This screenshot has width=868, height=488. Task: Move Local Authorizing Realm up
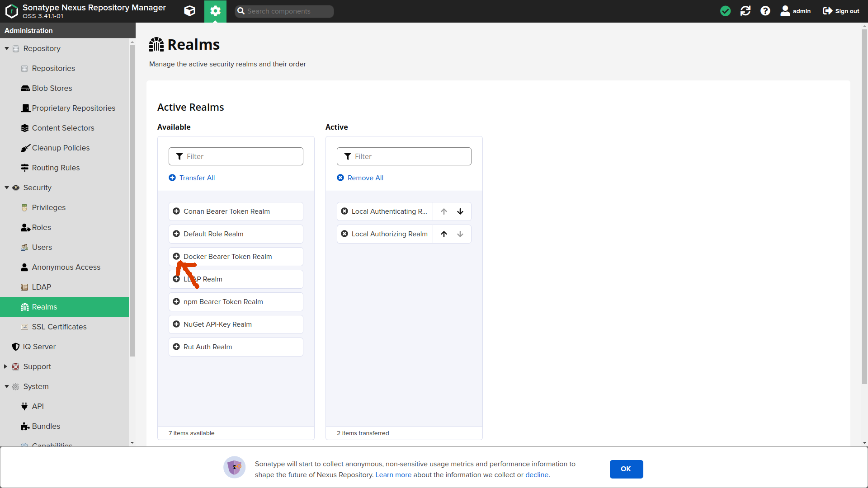point(444,234)
